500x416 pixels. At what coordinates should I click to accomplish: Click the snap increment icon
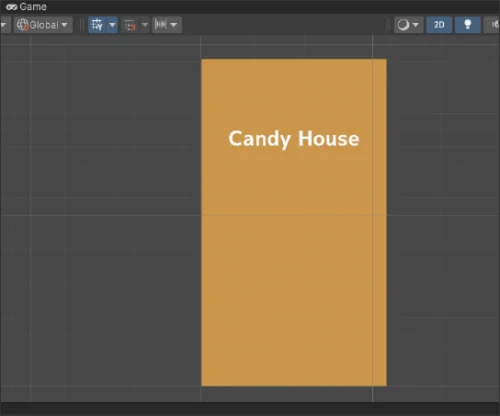pos(161,24)
